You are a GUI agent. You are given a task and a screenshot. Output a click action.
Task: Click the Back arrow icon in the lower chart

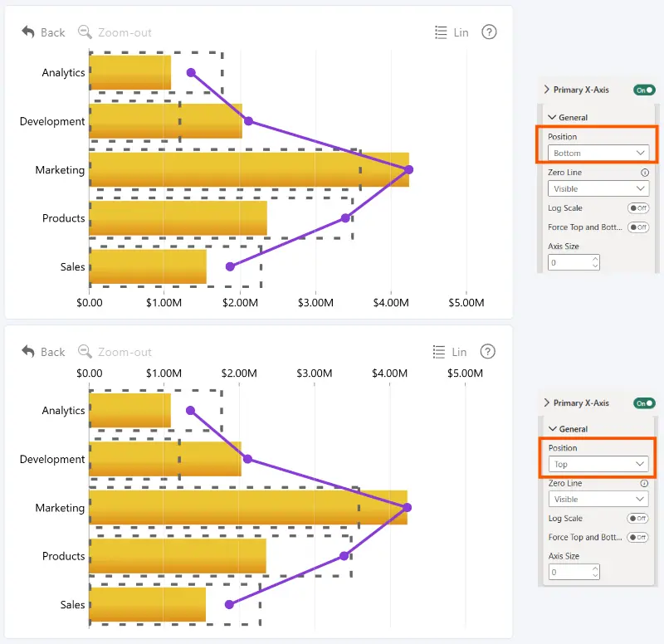point(28,351)
